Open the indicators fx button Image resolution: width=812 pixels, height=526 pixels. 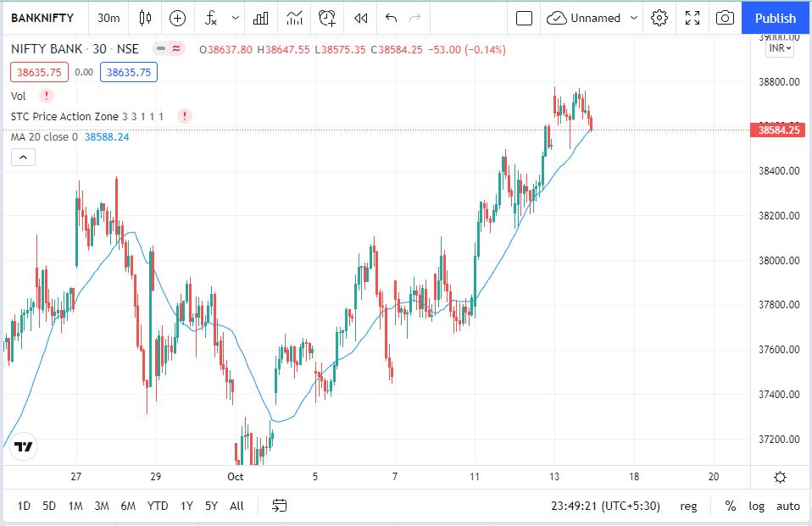pyautogui.click(x=211, y=18)
